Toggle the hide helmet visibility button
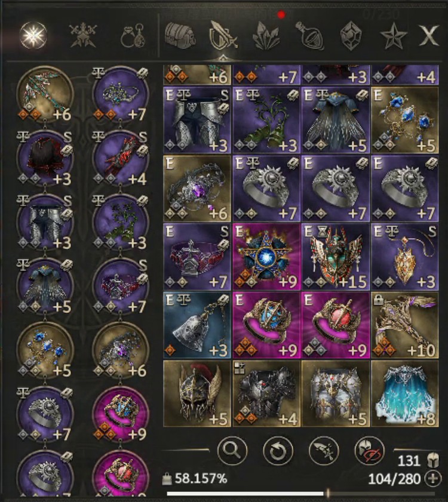448x502 pixels. 370,451
